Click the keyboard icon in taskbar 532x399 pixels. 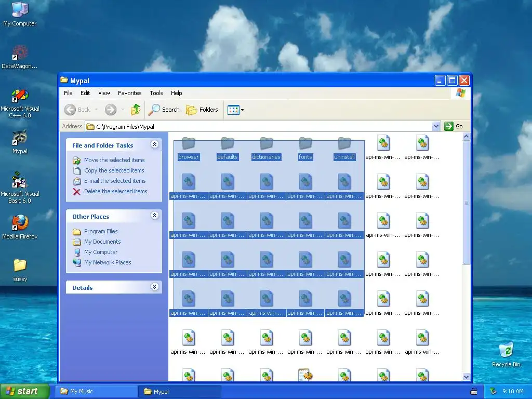point(474,392)
